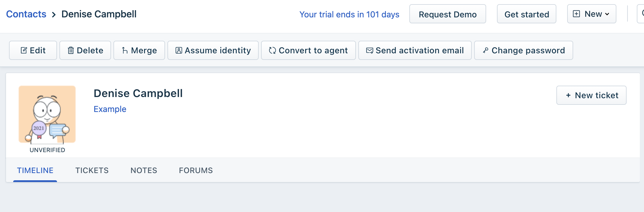Open the Example company link
Screen dimensions: 644x212
(x=110, y=109)
